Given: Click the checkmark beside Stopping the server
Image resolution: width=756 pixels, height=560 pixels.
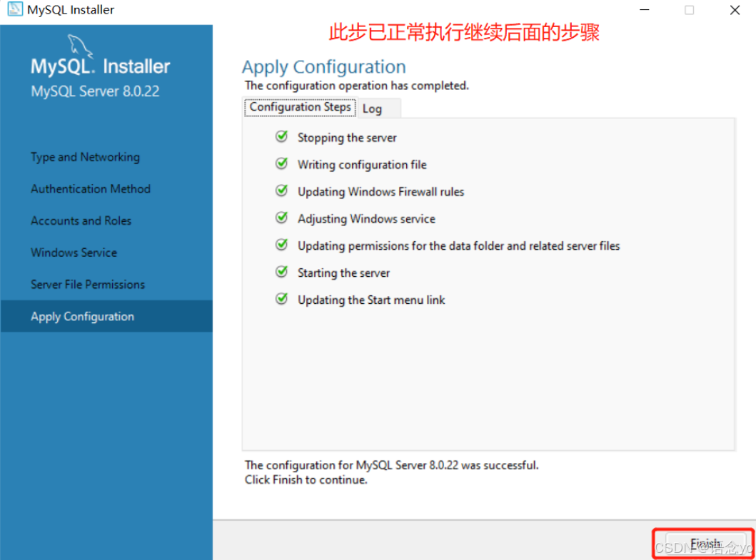Looking at the screenshot, I should tap(281, 137).
